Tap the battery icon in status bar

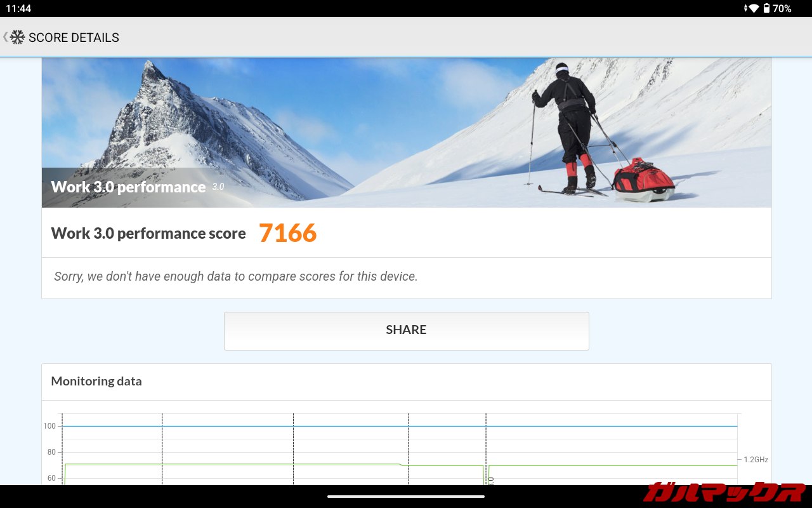766,8
